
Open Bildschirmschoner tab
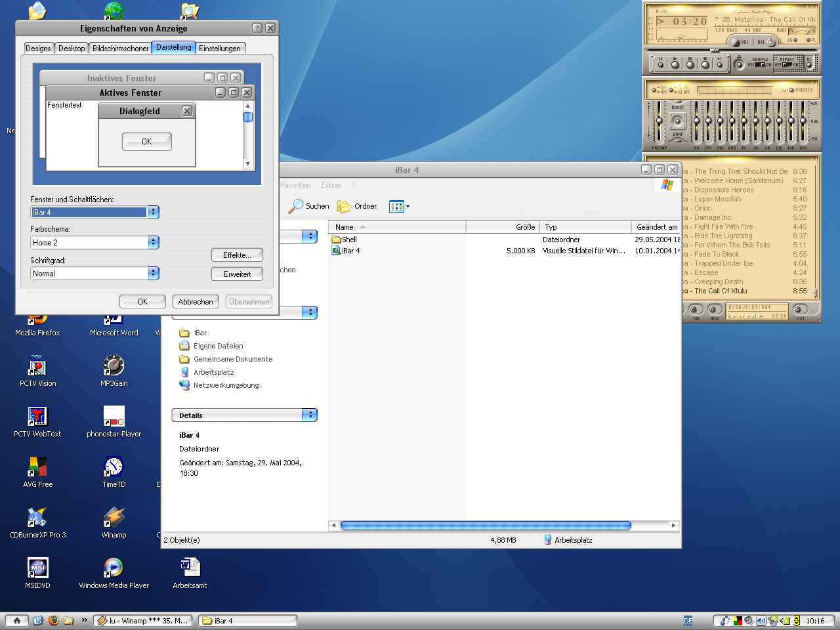121,49
